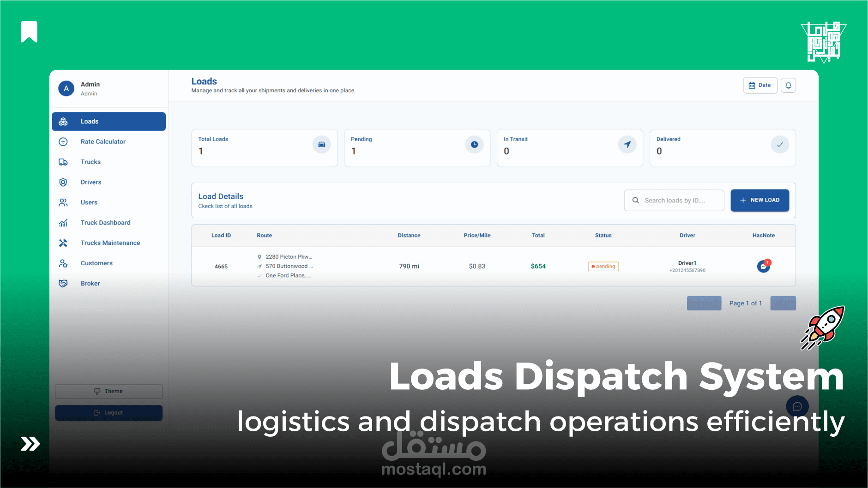
Task: Open the note chat bubble for Driver1
Action: coord(763,267)
